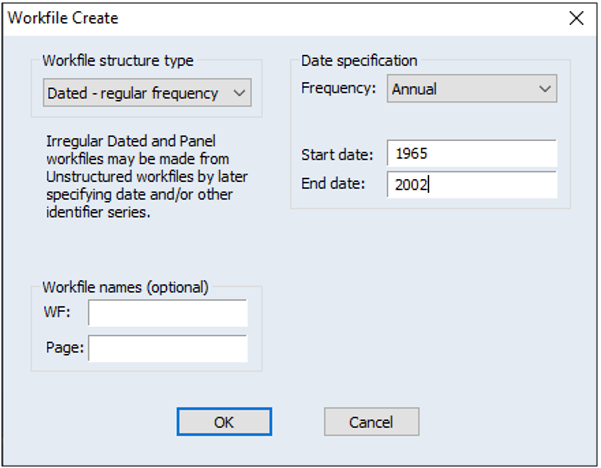Click the Workfile structure type group heading

120,61
